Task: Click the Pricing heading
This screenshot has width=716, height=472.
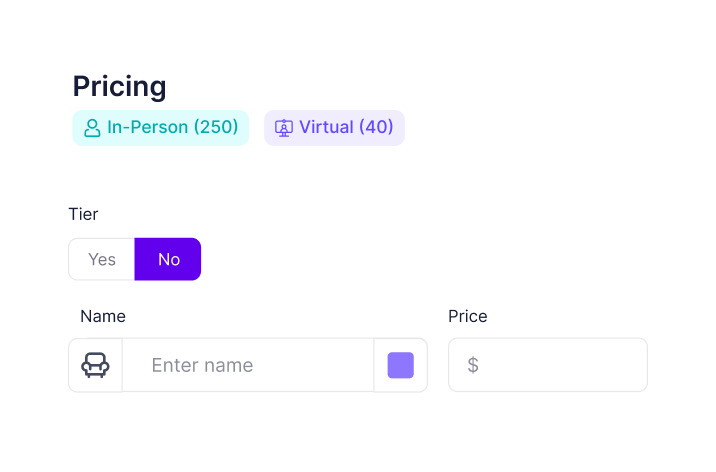Action: [x=119, y=86]
